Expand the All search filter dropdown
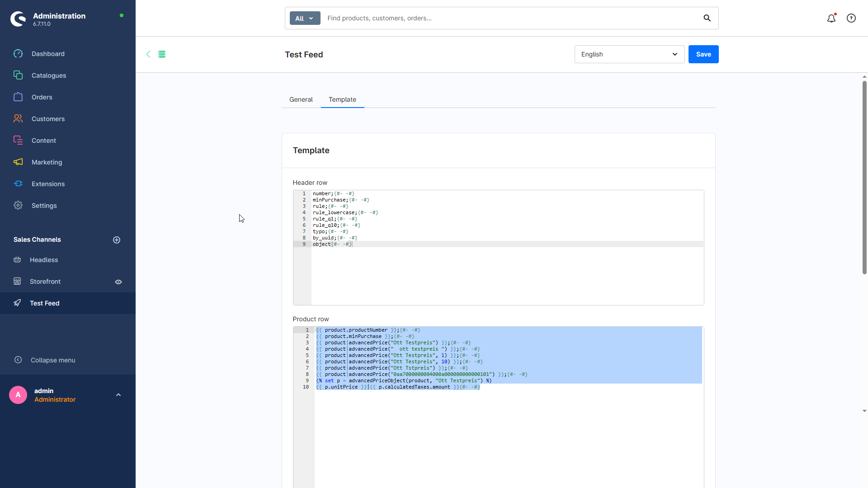 click(305, 18)
